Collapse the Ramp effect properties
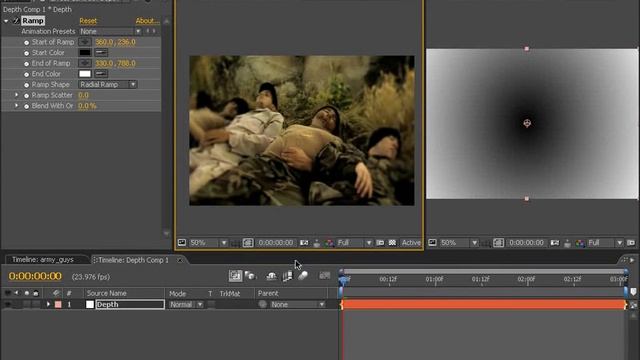 6,21
